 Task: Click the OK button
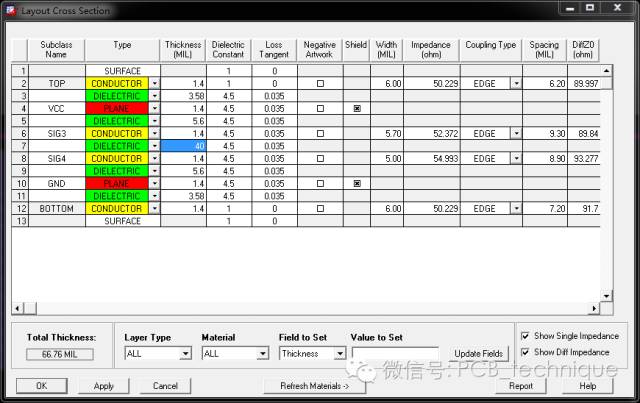point(42,386)
